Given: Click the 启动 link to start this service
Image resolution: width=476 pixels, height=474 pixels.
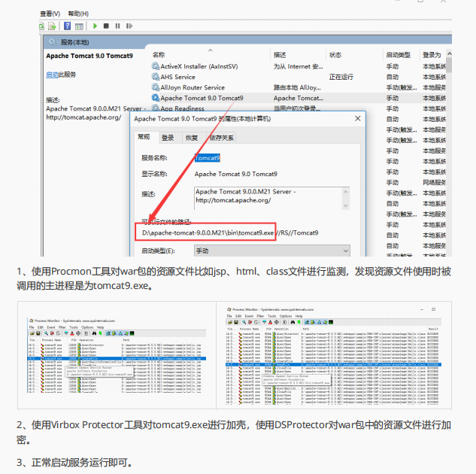Looking at the screenshot, I should click(x=52, y=74).
